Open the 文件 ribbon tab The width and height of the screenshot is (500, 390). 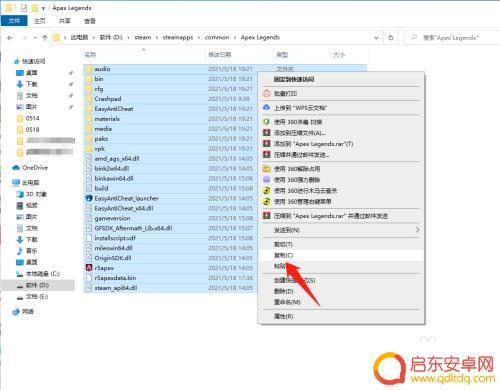click(14, 21)
